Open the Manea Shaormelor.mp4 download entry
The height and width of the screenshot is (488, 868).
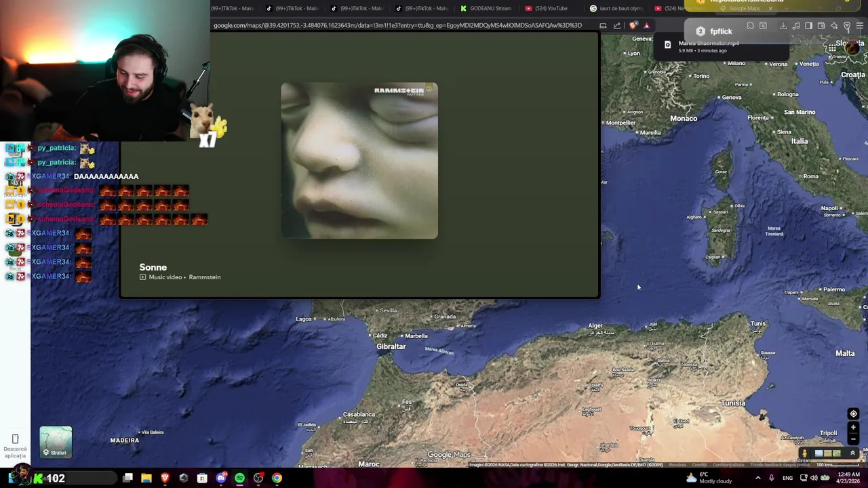(722, 47)
